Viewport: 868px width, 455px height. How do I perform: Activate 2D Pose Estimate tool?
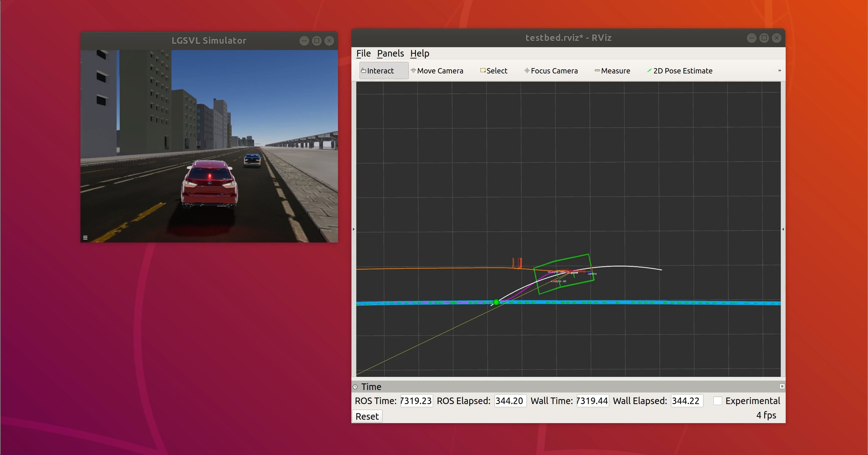pyautogui.click(x=680, y=71)
